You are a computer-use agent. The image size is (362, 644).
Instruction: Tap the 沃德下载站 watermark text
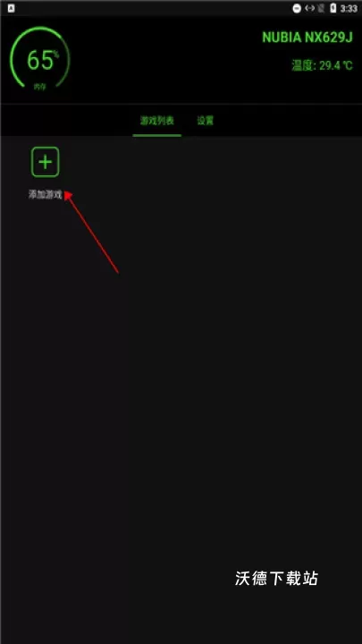pos(276,579)
